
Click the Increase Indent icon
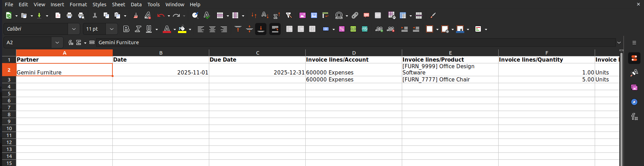click(404, 29)
